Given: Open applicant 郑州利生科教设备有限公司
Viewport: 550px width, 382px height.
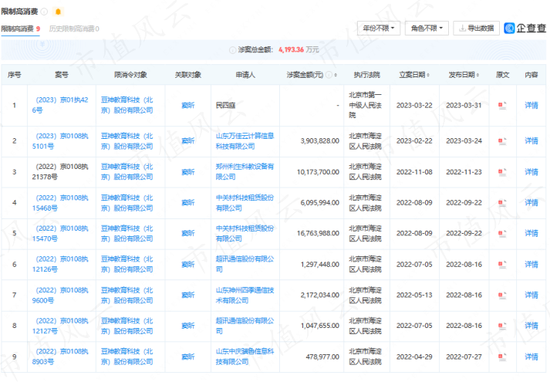Looking at the screenshot, I should pyautogui.click(x=244, y=172).
